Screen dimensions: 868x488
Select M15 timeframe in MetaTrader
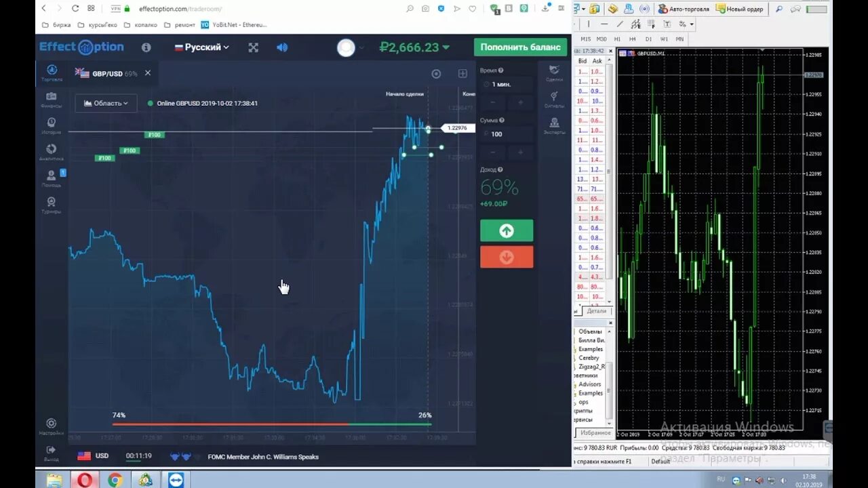tap(585, 39)
